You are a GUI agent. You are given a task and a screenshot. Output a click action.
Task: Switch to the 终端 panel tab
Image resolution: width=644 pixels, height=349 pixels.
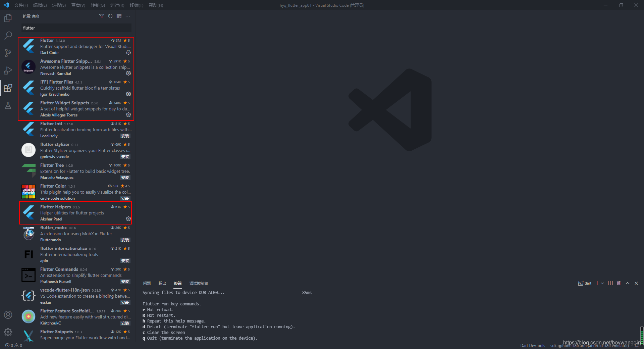178,283
